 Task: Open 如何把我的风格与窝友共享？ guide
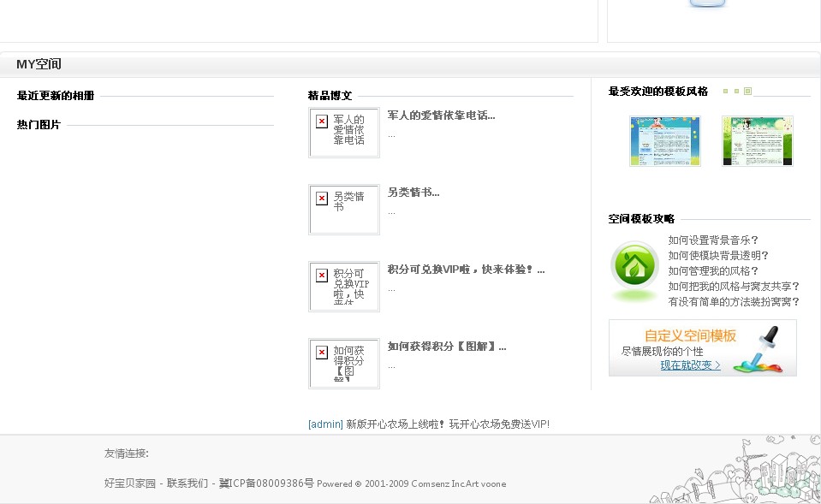pos(734,287)
